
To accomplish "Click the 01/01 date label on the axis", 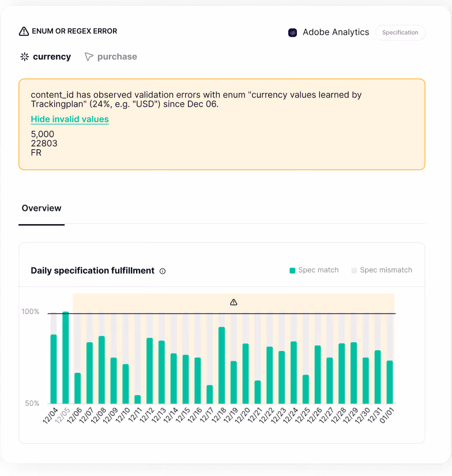I will 387,416.
